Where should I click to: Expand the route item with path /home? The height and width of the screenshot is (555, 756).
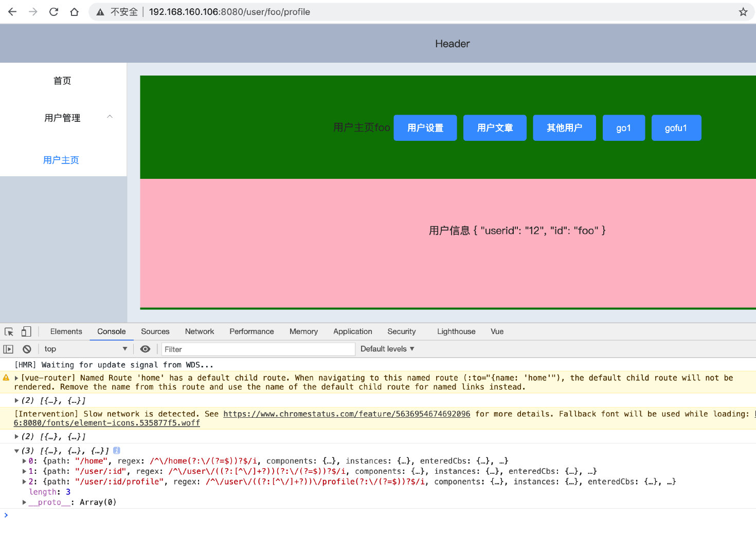24,461
